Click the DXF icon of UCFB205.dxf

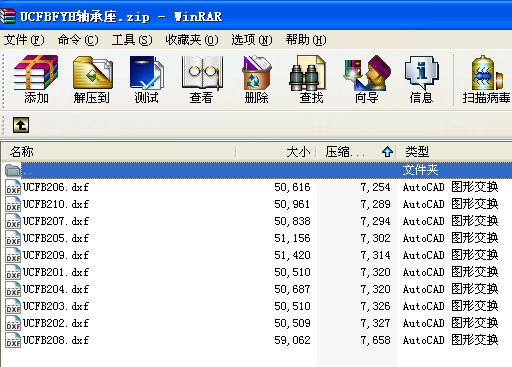(x=13, y=238)
